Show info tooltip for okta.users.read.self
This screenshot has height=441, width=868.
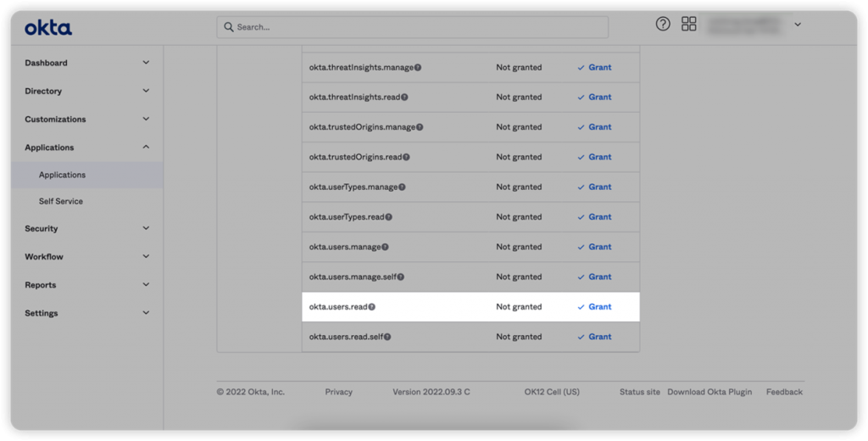pyautogui.click(x=387, y=337)
